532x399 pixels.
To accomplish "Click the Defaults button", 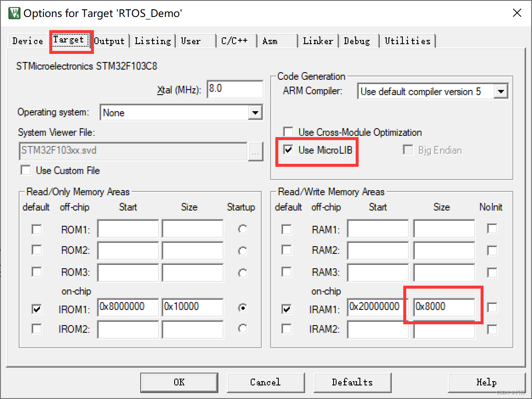I will coord(352,382).
